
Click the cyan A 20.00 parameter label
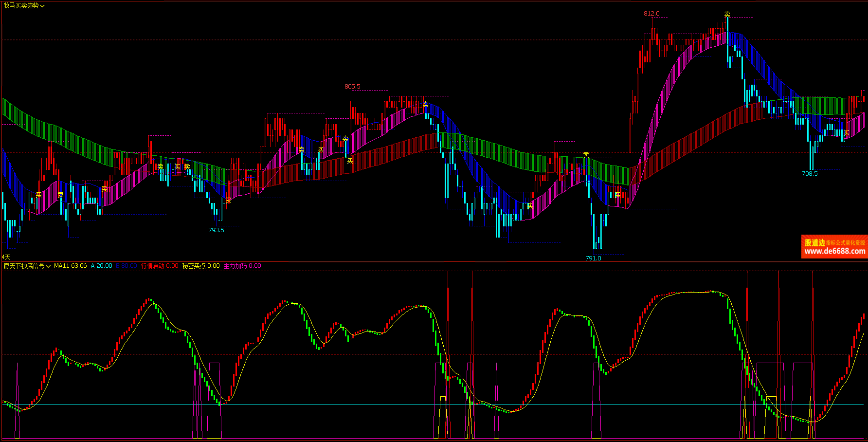101,266
